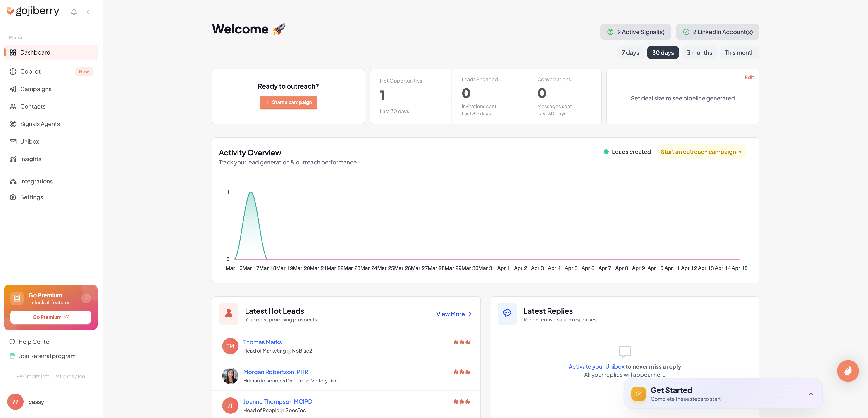
Task: Open the Unibox envelope icon
Action: click(x=13, y=141)
